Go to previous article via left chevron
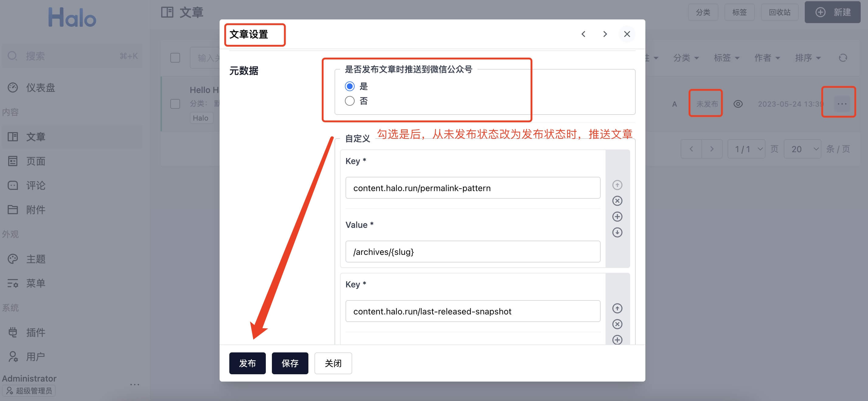 583,34
